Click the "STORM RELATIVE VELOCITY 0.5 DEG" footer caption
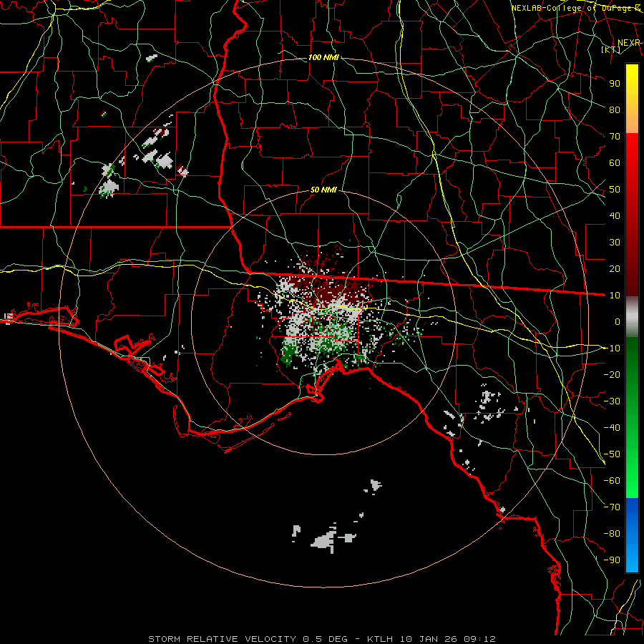This screenshot has height=644, width=644. point(248,639)
